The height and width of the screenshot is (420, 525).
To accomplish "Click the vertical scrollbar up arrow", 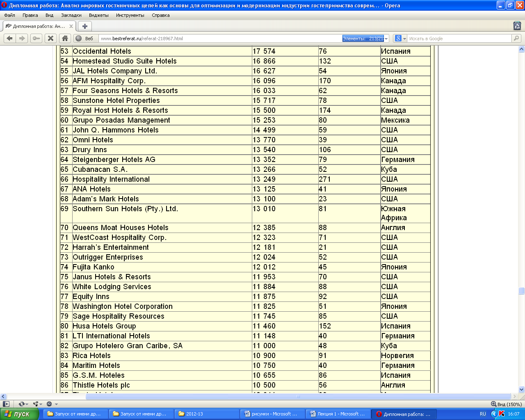I will point(521,49).
